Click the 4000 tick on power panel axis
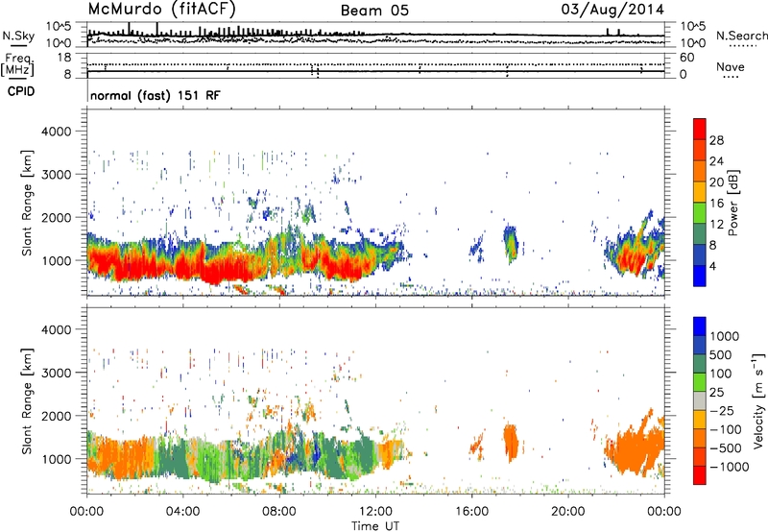 coord(56,132)
